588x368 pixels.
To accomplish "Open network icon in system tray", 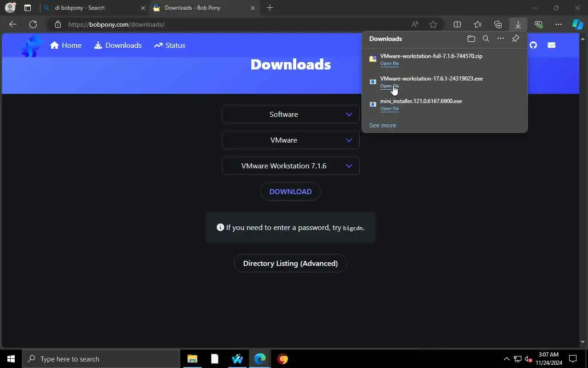I will pos(517,359).
